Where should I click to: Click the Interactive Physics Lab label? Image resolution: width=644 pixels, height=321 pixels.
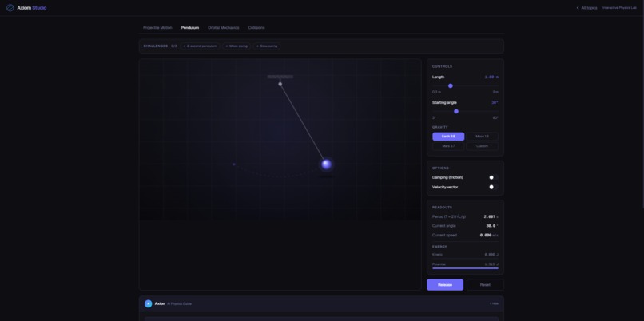[619, 8]
